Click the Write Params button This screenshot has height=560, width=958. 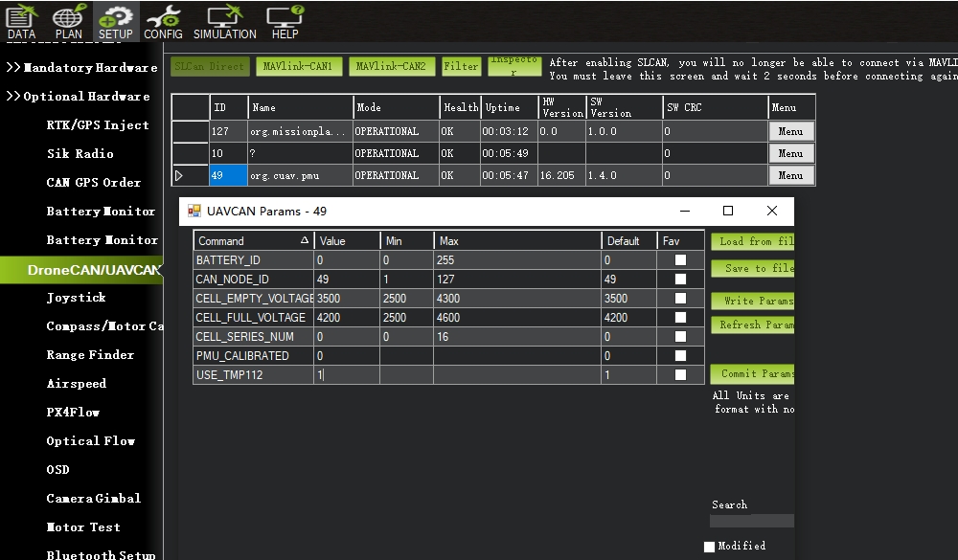[753, 301]
